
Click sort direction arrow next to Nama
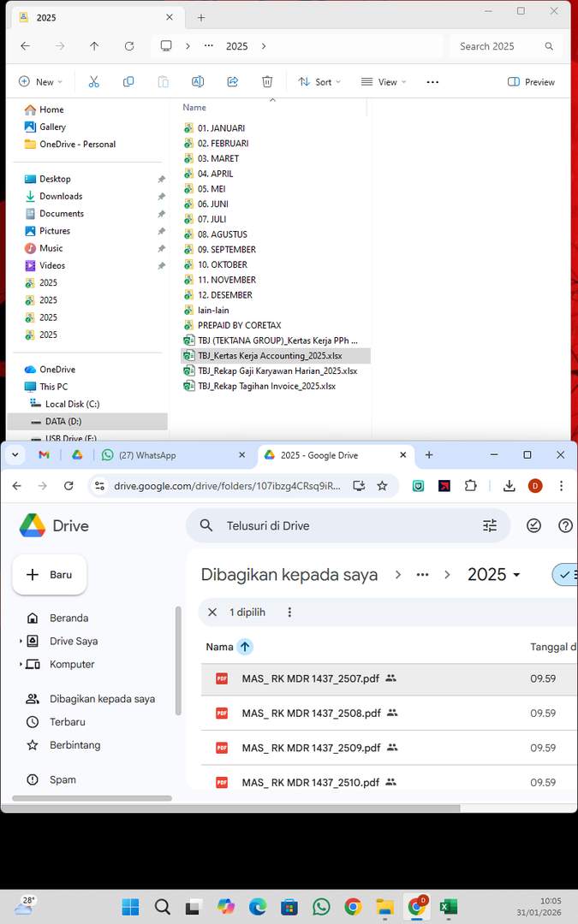click(245, 647)
